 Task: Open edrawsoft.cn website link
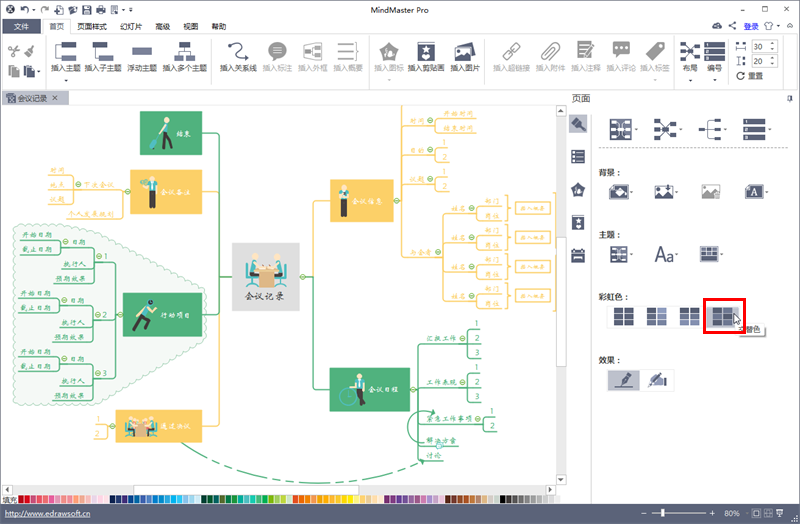click(47, 513)
